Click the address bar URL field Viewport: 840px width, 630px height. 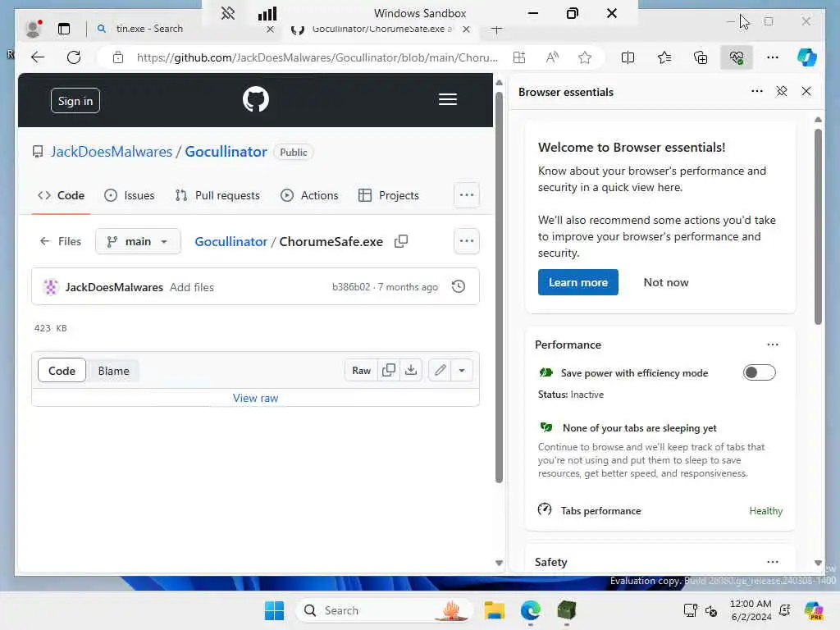tap(317, 57)
